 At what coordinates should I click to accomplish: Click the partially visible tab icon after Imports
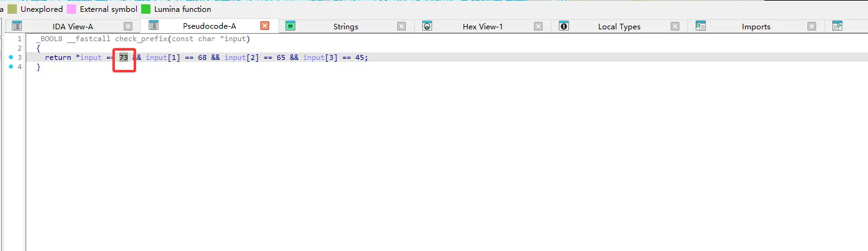click(837, 26)
